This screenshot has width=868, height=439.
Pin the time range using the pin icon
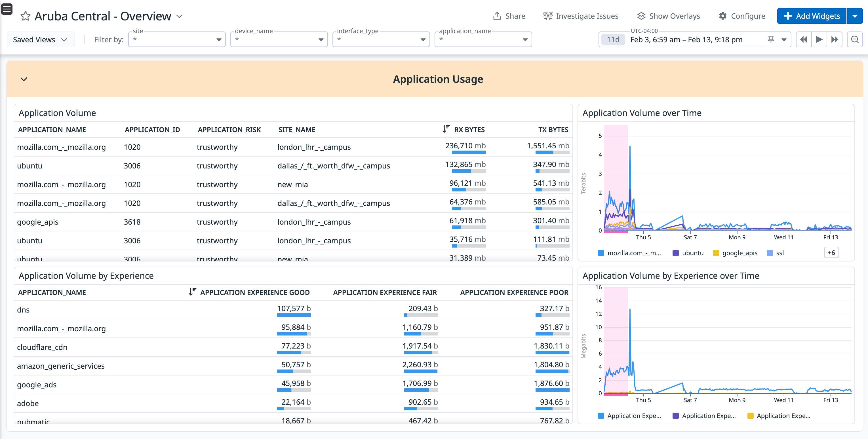coord(770,39)
